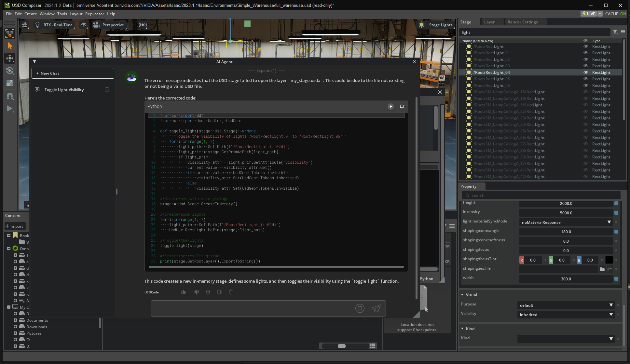Viewport: 630px width, 364px height.
Task: Open the Kind dropdown
Action: pyautogui.click(x=566, y=339)
